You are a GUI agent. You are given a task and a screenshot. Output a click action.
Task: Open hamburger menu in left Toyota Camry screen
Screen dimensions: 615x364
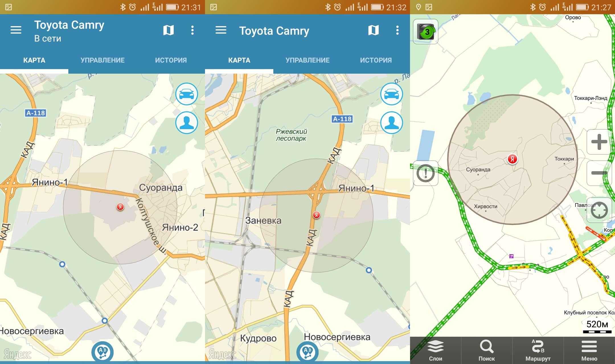pos(16,30)
